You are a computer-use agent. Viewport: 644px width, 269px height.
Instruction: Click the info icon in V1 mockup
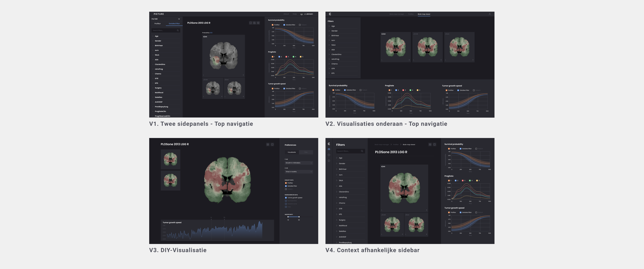[x=251, y=23]
